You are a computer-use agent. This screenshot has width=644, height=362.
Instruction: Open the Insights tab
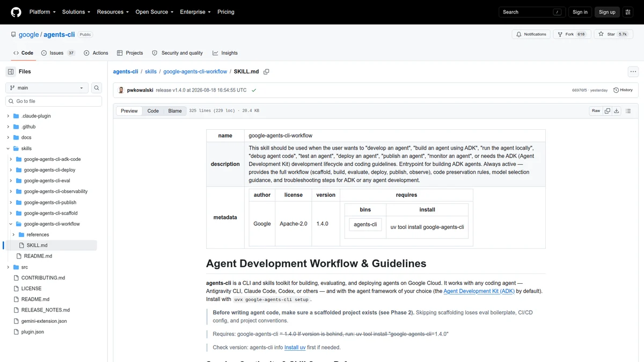pyautogui.click(x=225, y=53)
